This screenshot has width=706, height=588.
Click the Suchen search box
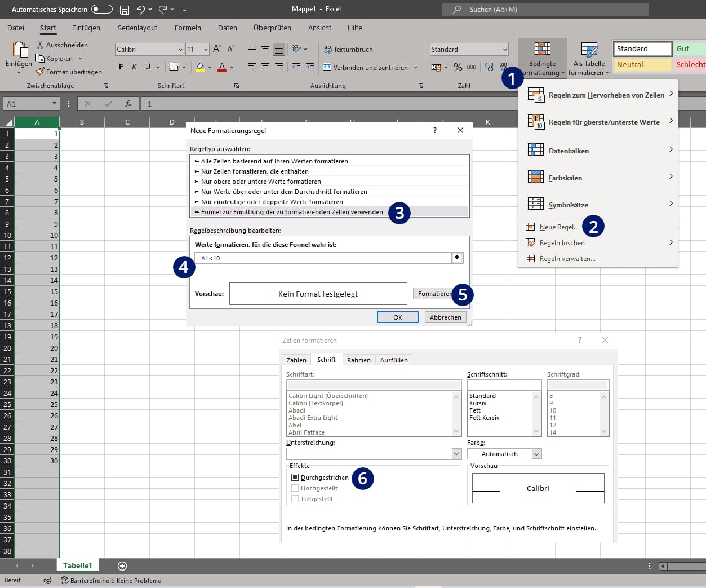tap(545, 9)
